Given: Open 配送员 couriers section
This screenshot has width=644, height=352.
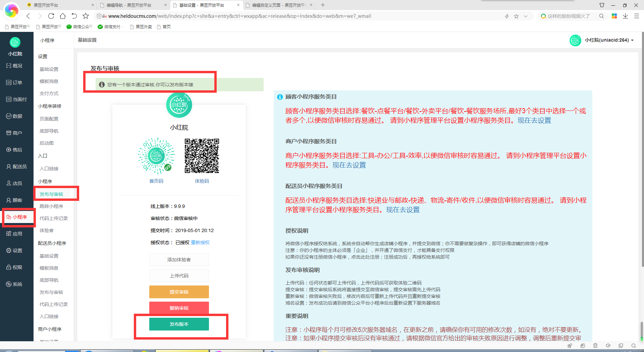Looking at the screenshot, I should (x=16, y=167).
